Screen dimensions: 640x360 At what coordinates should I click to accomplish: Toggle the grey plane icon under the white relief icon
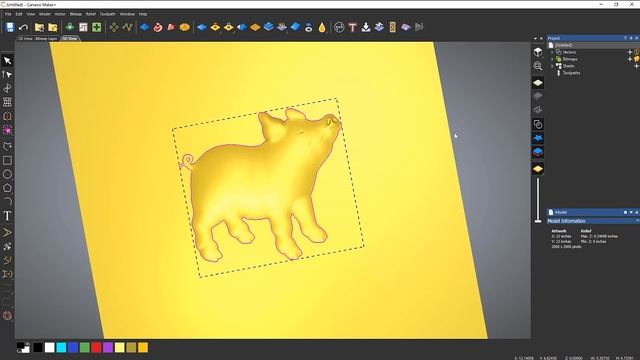pyautogui.click(x=538, y=96)
